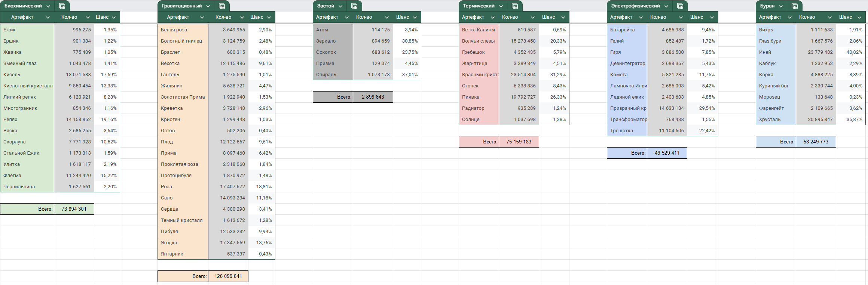
Task: Open Шанс column filter in Гравитационный table
Action: point(269,17)
